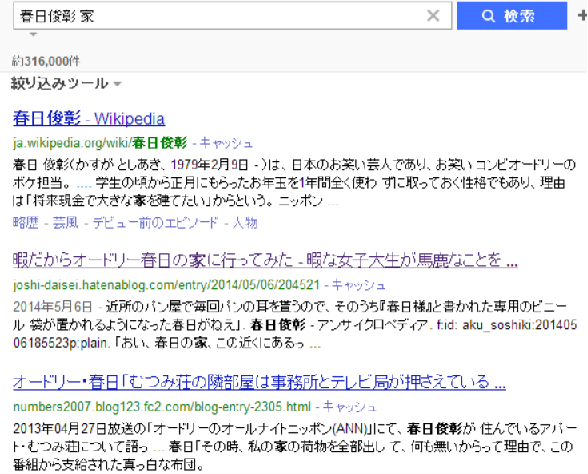Click the blue 検索 search button
This screenshot has width=588, height=474.
pyautogui.click(x=512, y=16)
